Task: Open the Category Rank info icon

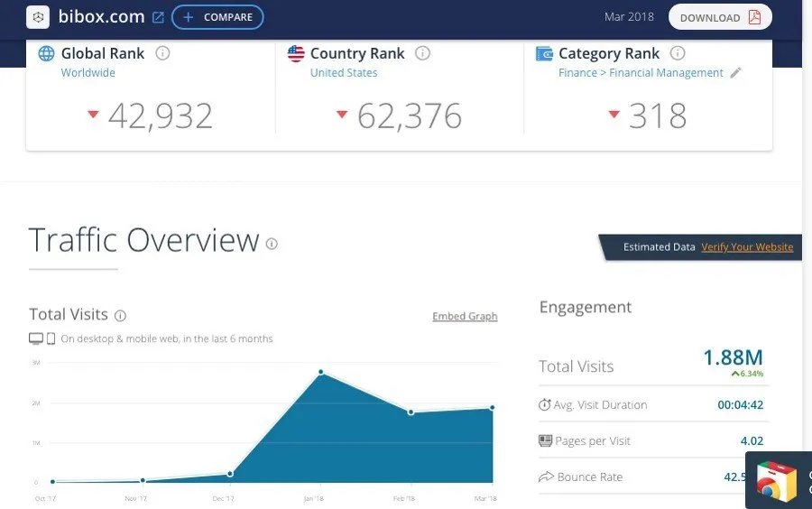Action: click(678, 53)
